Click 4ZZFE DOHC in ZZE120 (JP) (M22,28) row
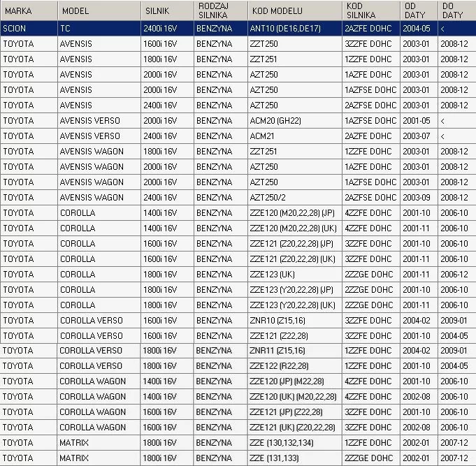The image size is (476, 466). click(371, 381)
